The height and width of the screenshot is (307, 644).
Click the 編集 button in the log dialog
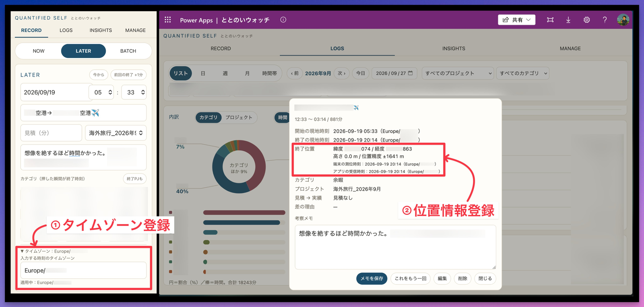(442, 278)
